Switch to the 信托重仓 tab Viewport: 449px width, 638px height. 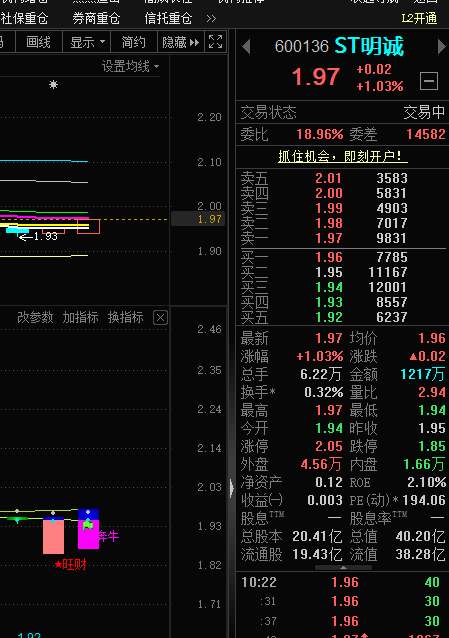[168, 18]
